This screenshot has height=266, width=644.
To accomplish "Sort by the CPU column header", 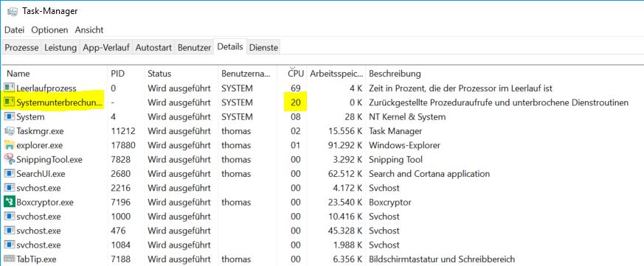I will click(x=292, y=74).
